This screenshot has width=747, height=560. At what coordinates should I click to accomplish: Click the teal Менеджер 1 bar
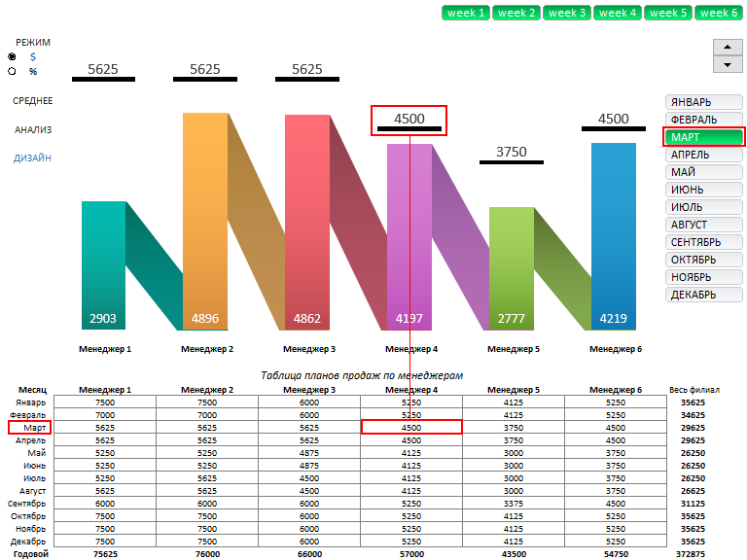103,262
